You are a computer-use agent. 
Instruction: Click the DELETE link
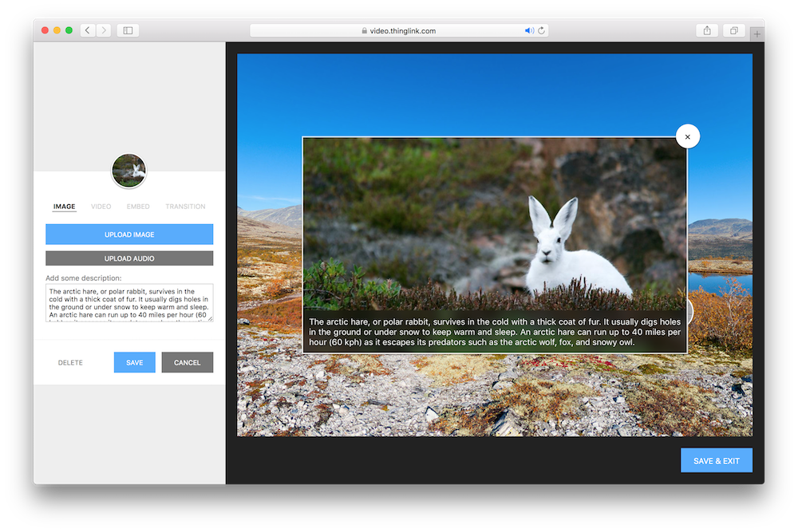(70, 363)
